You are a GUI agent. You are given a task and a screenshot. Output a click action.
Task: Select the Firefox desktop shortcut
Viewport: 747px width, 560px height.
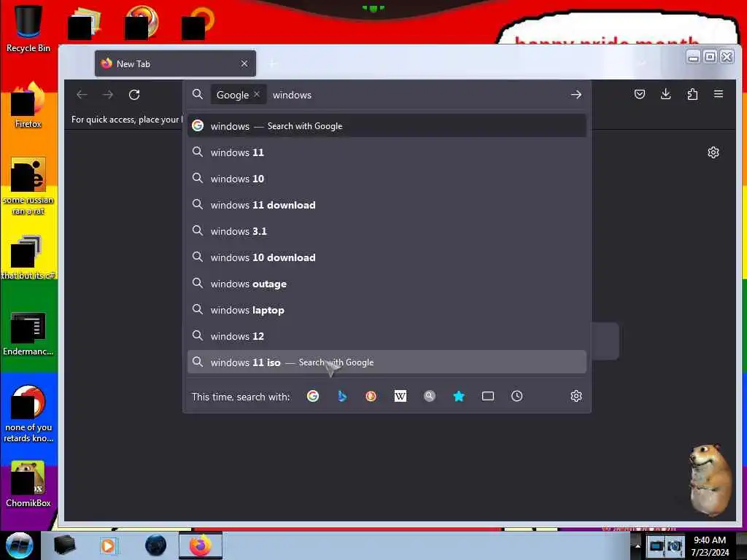[x=28, y=106]
